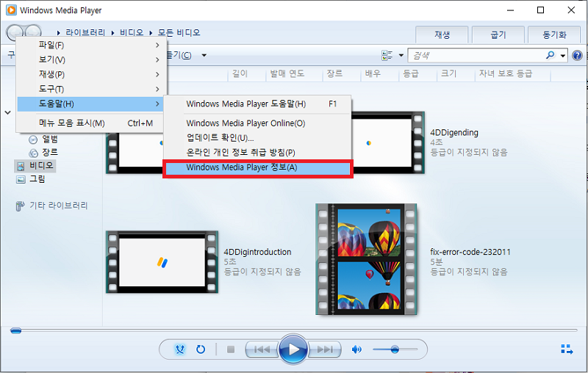
Task: Open 온라인 개인 정보 취급 방침(P)
Action: click(x=257, y=153)
